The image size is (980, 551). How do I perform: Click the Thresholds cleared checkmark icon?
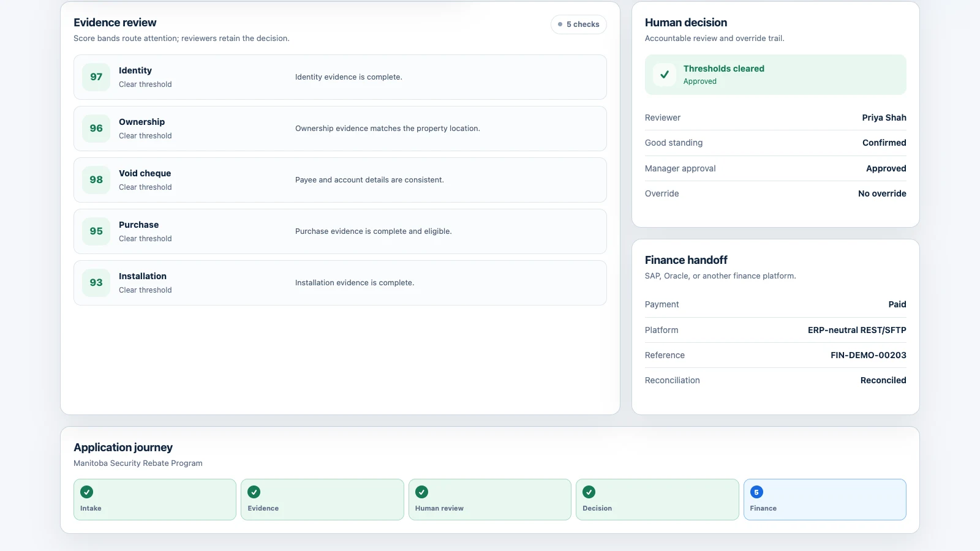coord(665,75)
